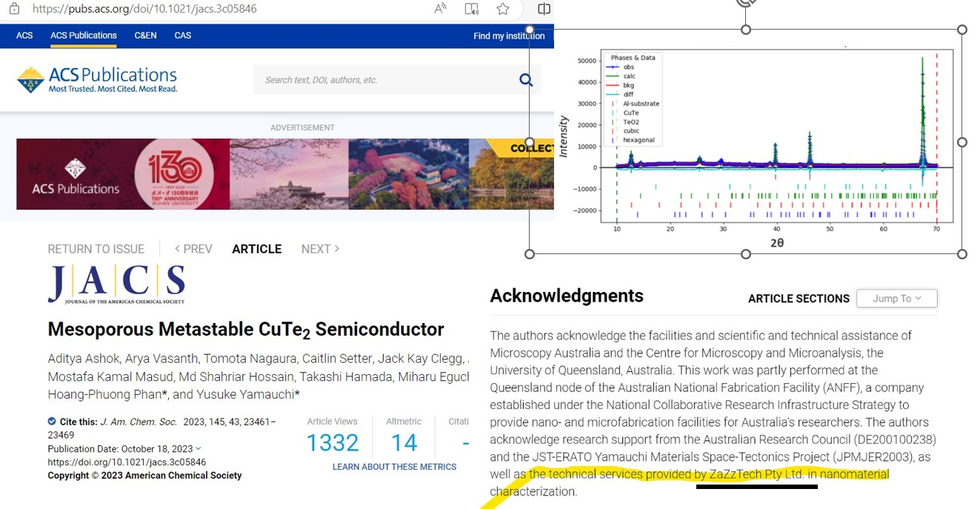
Task: Click the ACS Publications logo
Action: point(97,80)
